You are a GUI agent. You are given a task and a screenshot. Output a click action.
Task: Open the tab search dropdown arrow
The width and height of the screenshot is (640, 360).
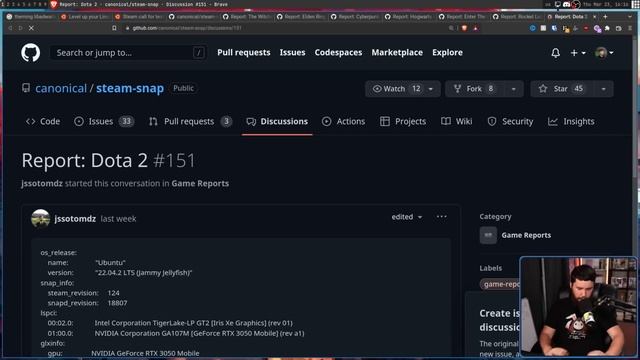tap(630, 17)
